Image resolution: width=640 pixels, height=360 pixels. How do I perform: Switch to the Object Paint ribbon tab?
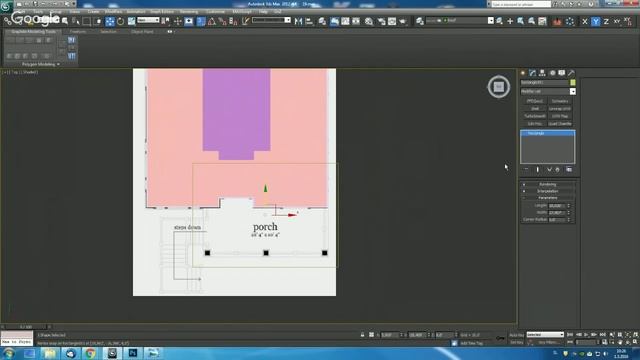click(x=142, y=31)
